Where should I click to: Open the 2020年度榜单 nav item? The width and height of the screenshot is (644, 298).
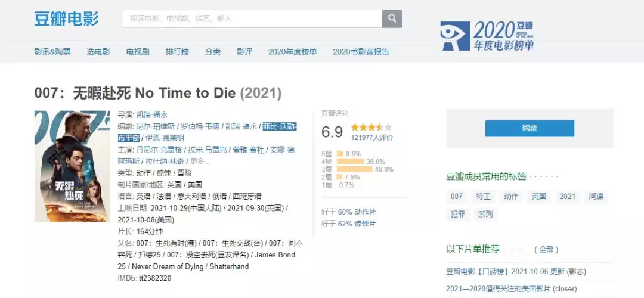[293, 52]
